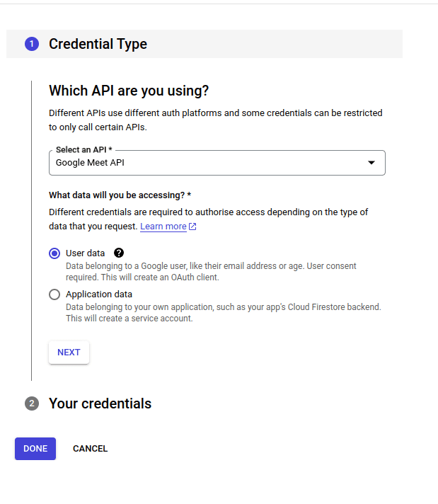The image size is (438, 504).
Task: Click the Select an API field label
Action: click(84, 150)
